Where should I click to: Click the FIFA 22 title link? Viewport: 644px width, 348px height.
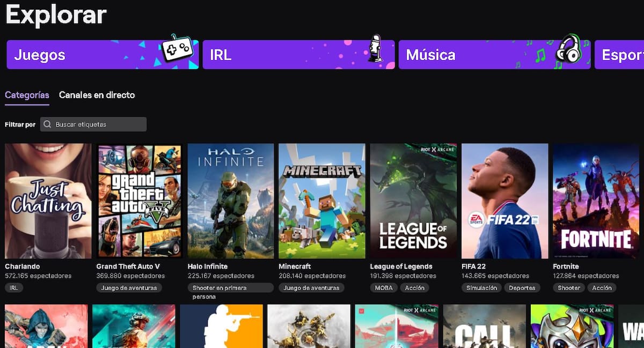474,266
